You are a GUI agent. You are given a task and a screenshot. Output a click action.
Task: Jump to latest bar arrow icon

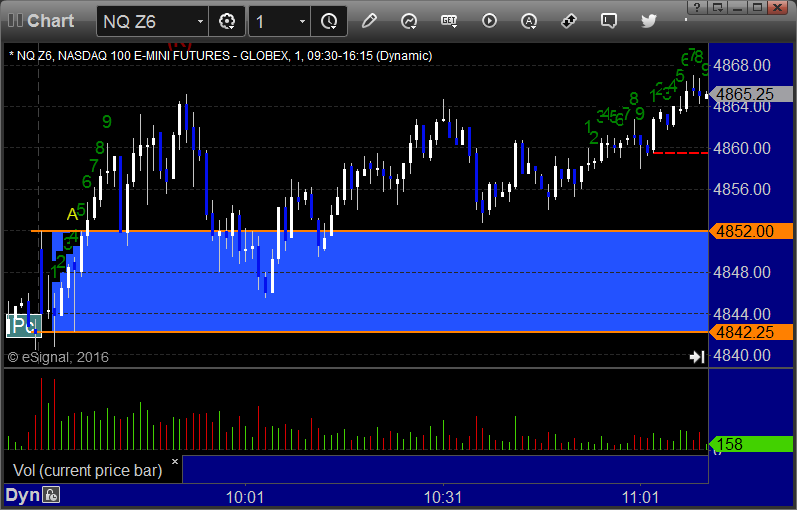[x=697, y=357]
